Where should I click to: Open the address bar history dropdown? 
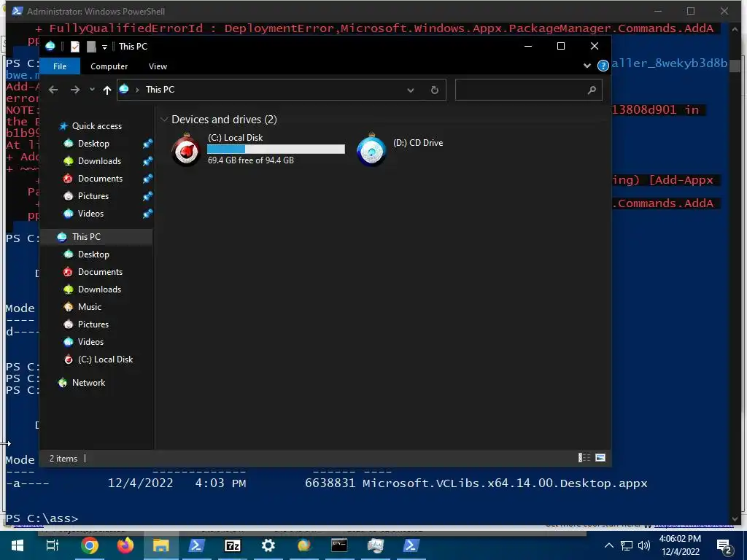pyautogui.click(x=410, y=90)
